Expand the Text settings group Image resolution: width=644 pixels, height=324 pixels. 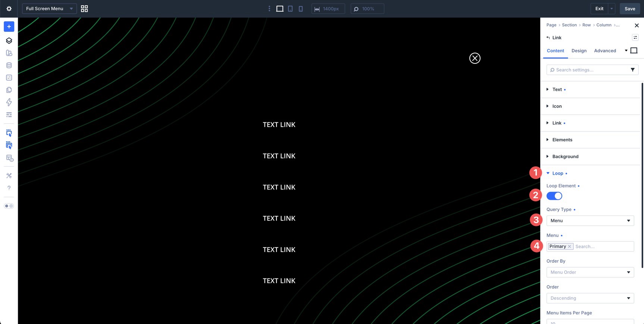click(591, 89)
